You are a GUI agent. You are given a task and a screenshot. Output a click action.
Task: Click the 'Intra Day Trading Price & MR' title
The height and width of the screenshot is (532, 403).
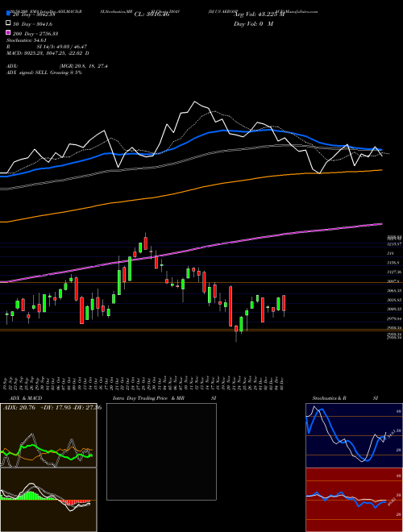(x=148, y=398)
